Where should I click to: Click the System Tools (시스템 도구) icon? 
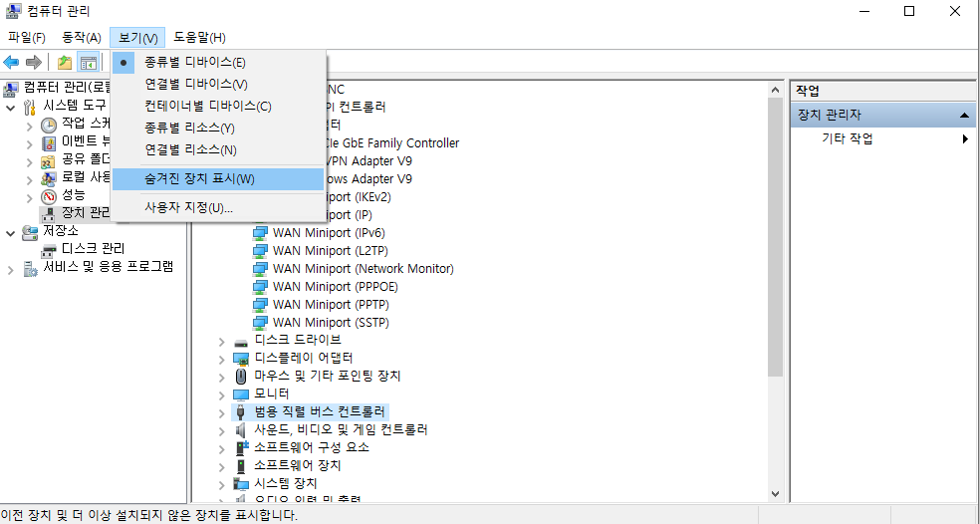[x=30, y=107]
